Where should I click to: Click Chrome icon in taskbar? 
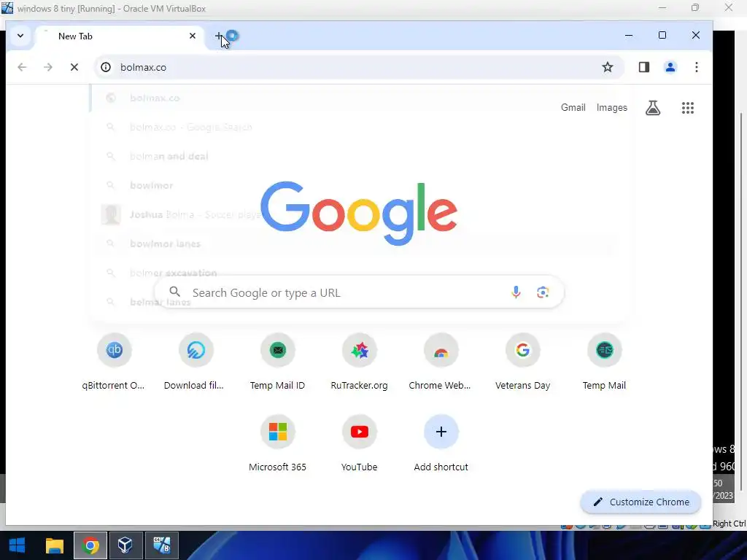[x=90, y=545]
